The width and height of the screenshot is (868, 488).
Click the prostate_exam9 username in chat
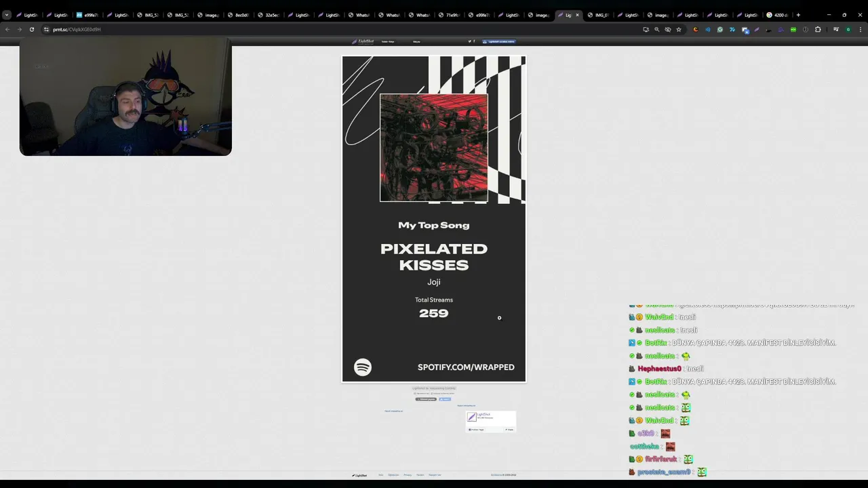point(664,472)
